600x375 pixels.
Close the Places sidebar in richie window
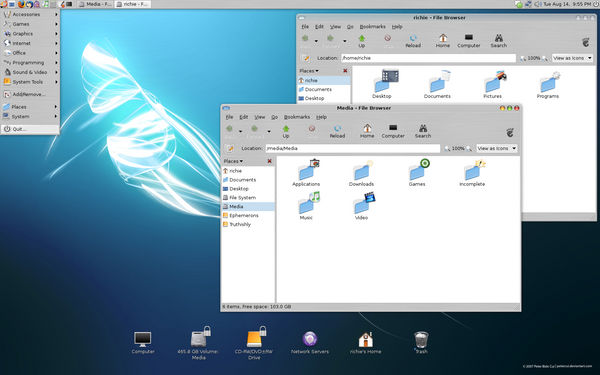pyautogui.click(x=345, y=71)
